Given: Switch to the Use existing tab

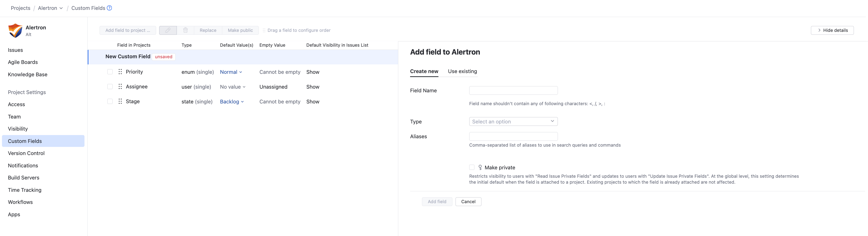Looking at the screenshot, I should (462, 71).
